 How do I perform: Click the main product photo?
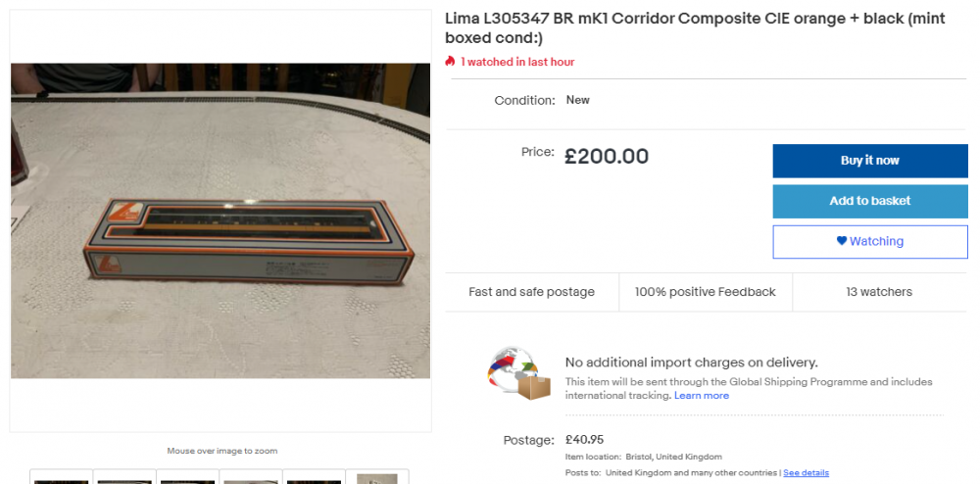point(220,220)
